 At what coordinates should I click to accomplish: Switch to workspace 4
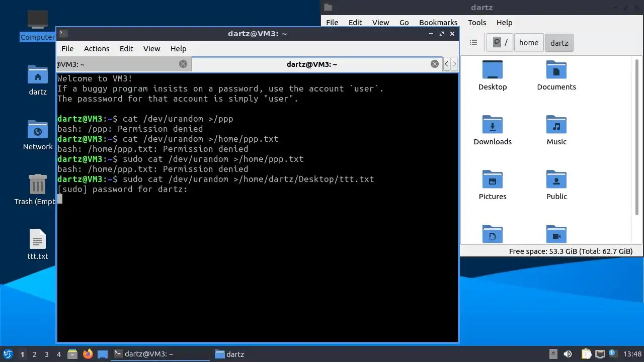click(59, 354)
